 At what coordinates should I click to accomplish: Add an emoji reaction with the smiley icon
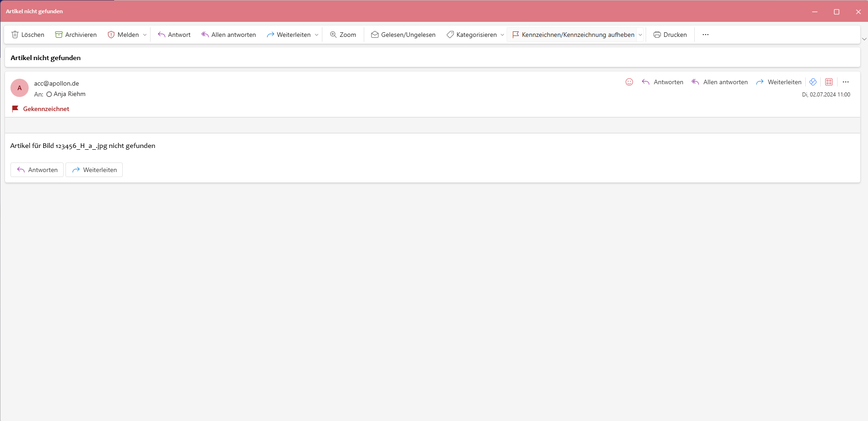point(629,82)
